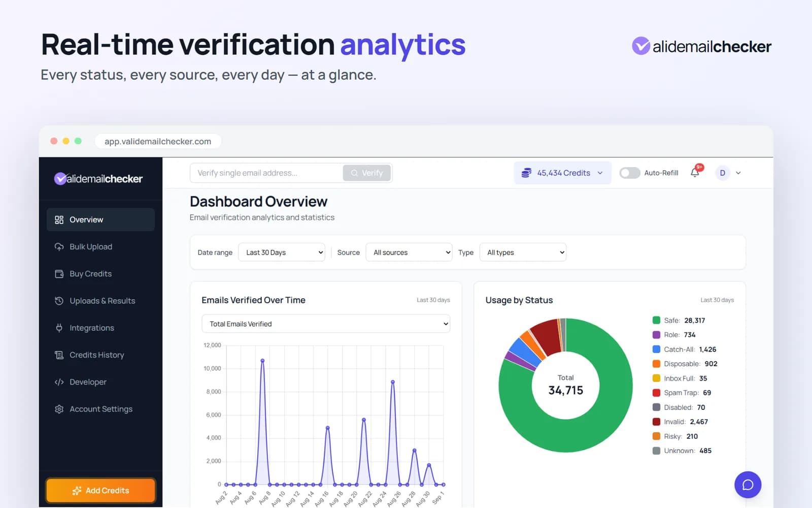Screen dimensions: 812x508
Task: Toggle the Auto-Refill switch
Action: (x=629, y=173)
